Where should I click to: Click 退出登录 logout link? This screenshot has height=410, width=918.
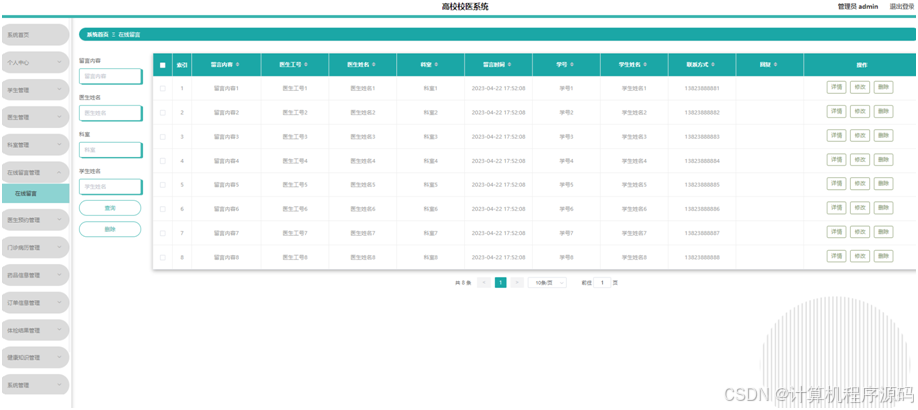coord(902,6)
